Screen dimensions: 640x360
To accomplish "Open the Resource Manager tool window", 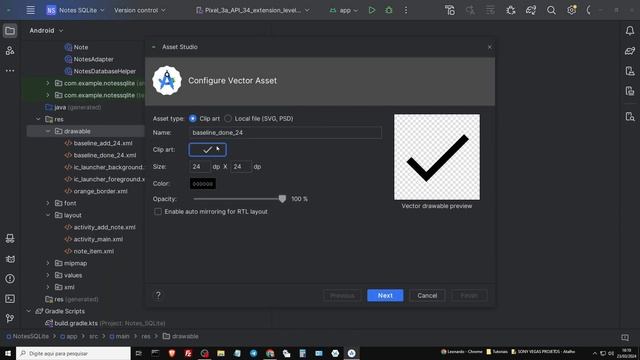I will pos(10,51).
